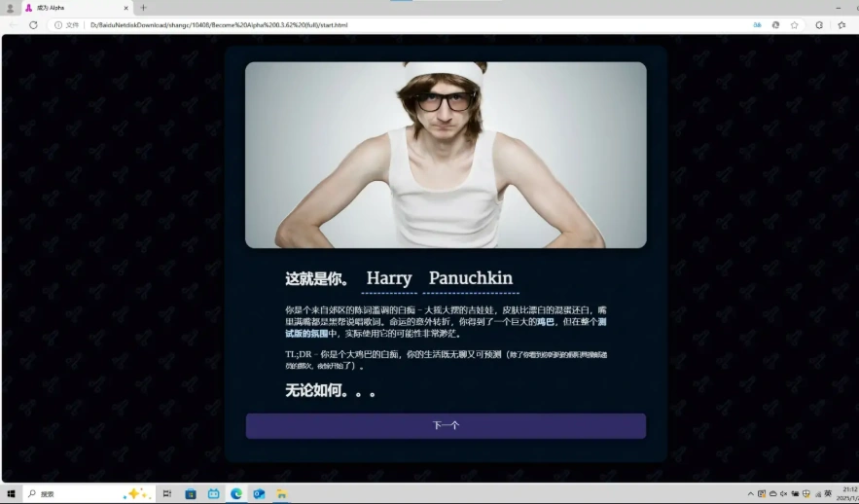Open the browser profile icon

coord(10,7)
